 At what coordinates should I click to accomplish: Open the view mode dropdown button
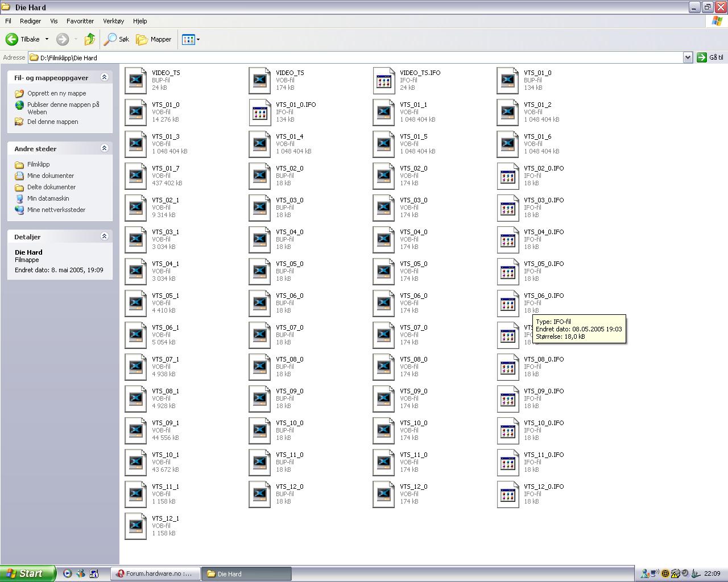(x=191, y=39)
